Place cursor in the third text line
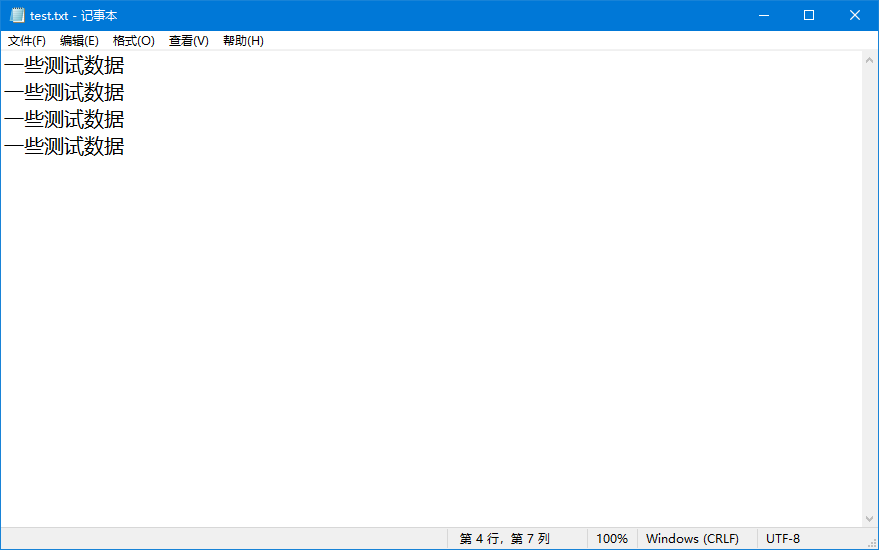The width and height of the screenshot is (879, 550). tap(65, 120)
